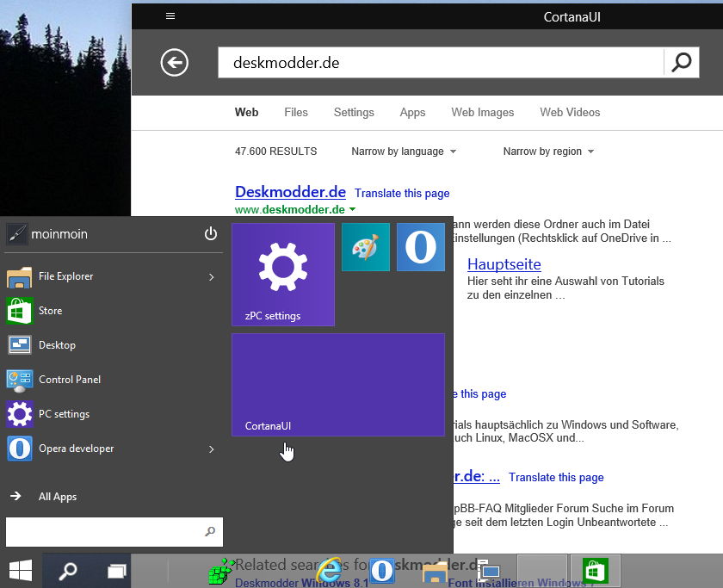Go back with the circled arrow button
The image size is (723, 588).
tap(174, 62)
